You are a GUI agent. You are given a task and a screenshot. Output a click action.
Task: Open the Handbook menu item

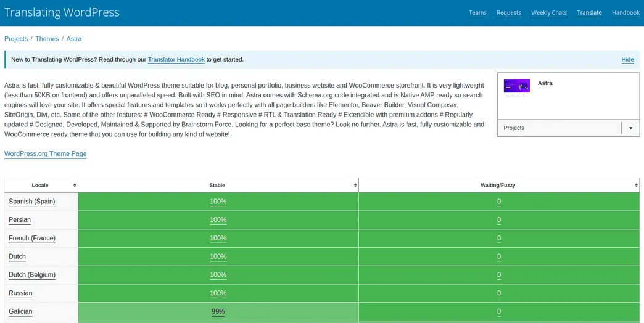click(x=625, y=13)
